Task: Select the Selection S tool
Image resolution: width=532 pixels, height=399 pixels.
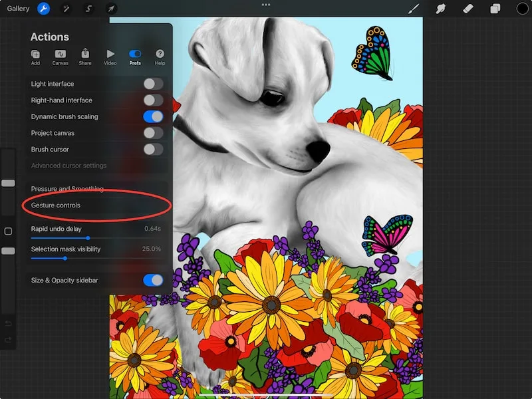Action: (88, 9)
